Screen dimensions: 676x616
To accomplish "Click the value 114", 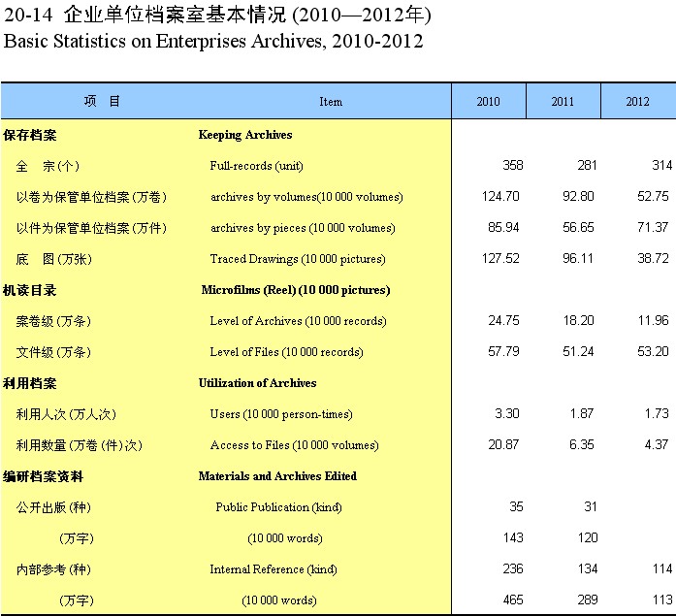I will pos(662,568).
